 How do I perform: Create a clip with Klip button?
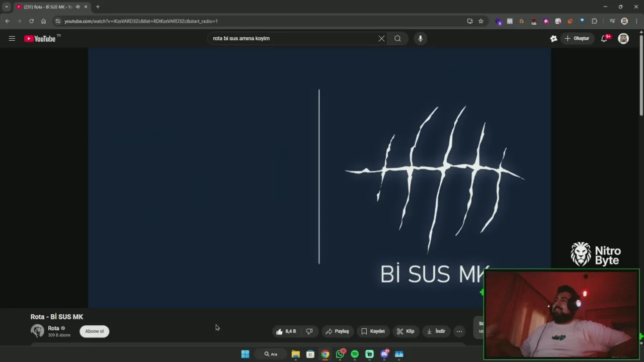pyautogui.click(x=406, y=331)
